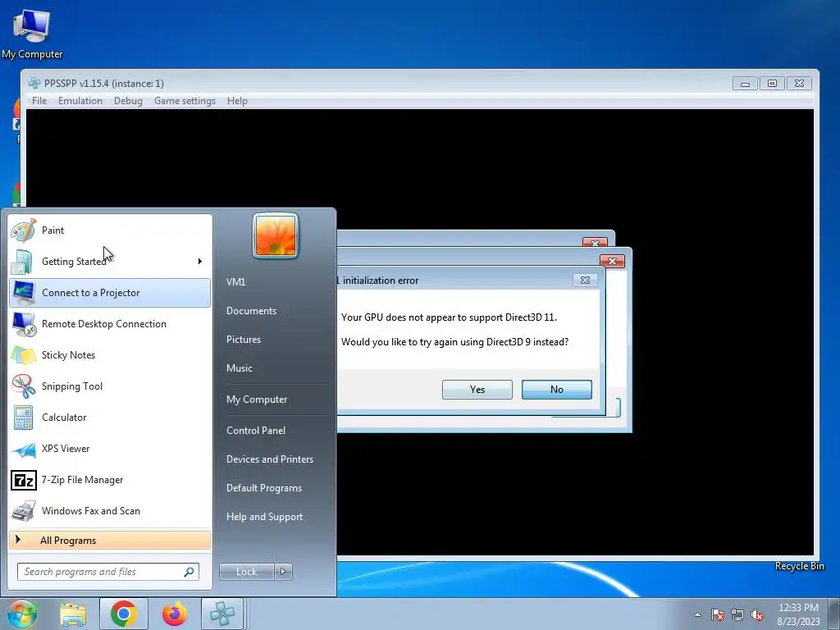Image resolution: width=840 pixels, height=630 pixels.
Task: Select the PPSSPP taskbar button
Action: (222, 614)
